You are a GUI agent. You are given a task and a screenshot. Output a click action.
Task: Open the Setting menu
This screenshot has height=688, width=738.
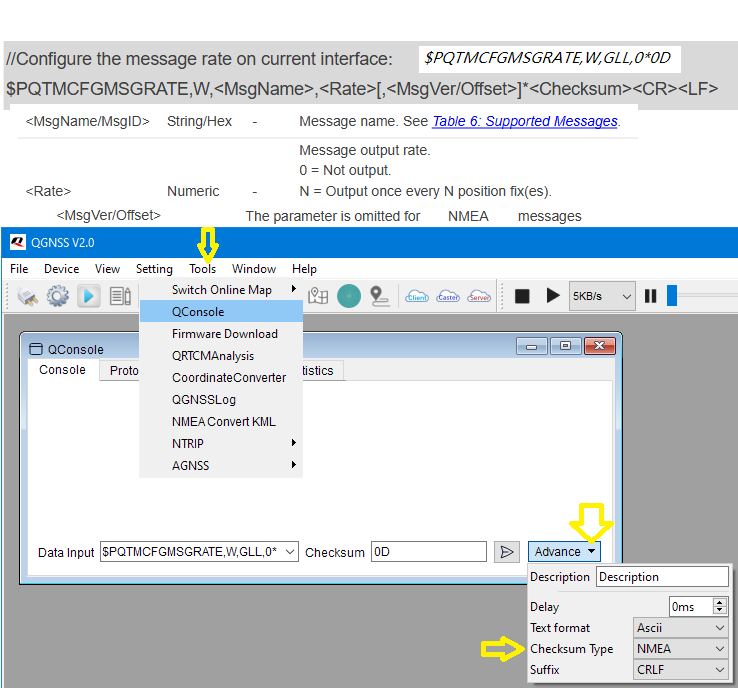click(x=154, y=269)
